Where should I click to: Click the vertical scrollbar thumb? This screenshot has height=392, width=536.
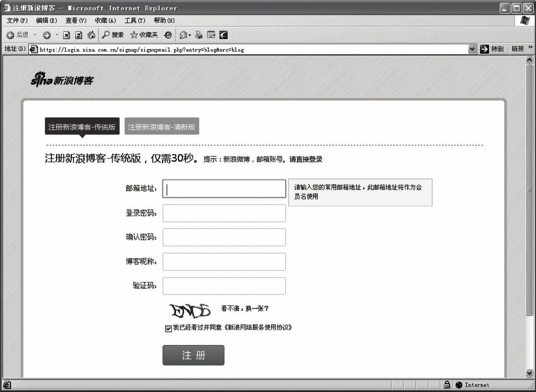click(x=529, y=190)
